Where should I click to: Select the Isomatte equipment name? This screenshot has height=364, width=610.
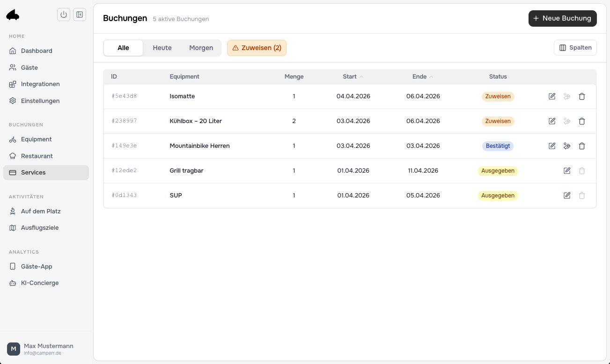click(x=182, y=96)
